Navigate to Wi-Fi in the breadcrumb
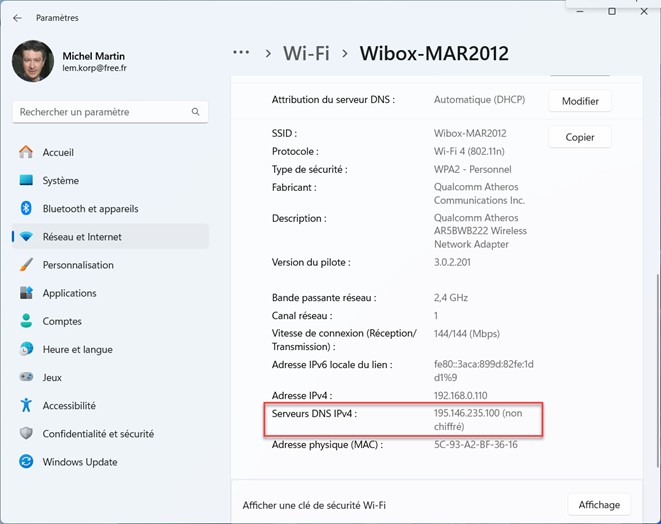The height and width of the screenshot is (524, 661). click(x=306, y=53)
